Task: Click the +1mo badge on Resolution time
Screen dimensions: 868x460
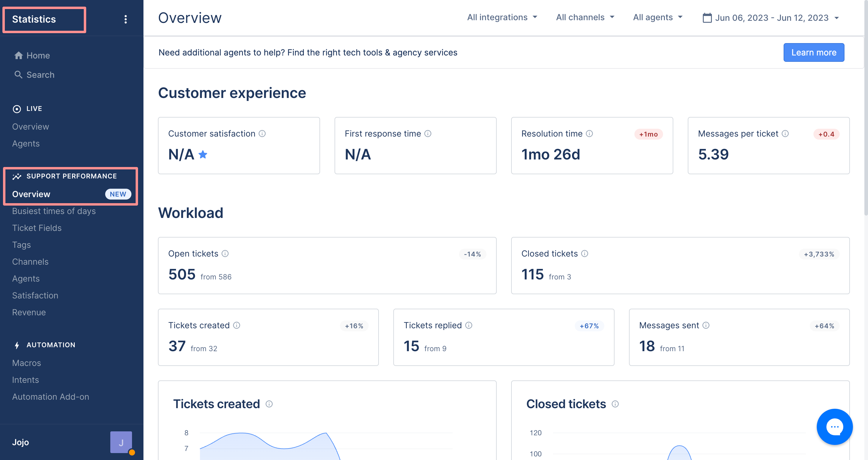Action: coord(648,134)
